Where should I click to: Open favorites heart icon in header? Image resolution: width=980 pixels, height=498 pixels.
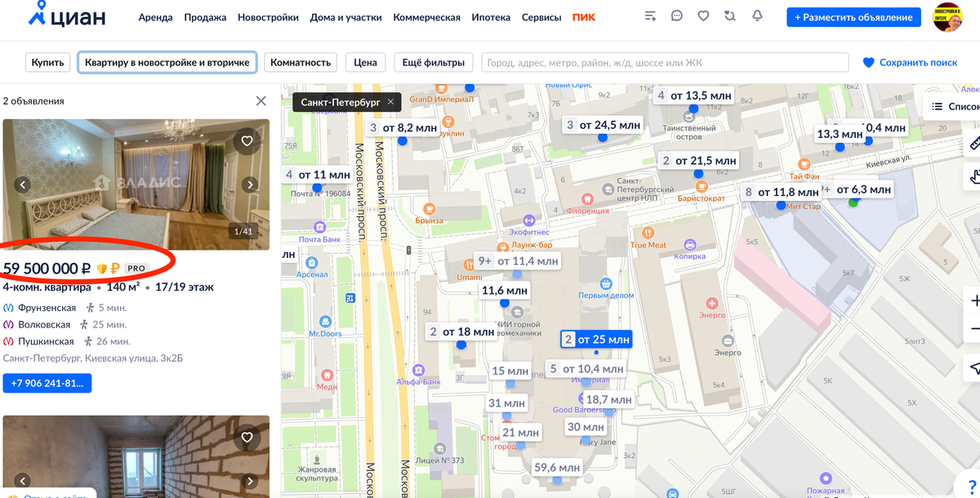(703, 16)
